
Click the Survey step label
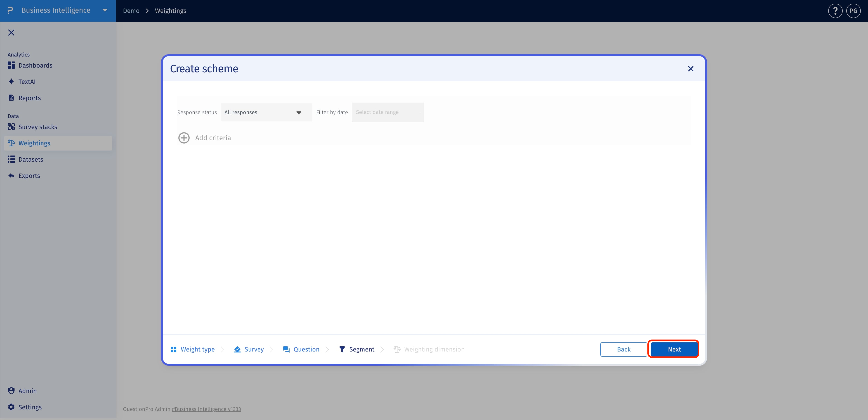click(x=254, y=349)
